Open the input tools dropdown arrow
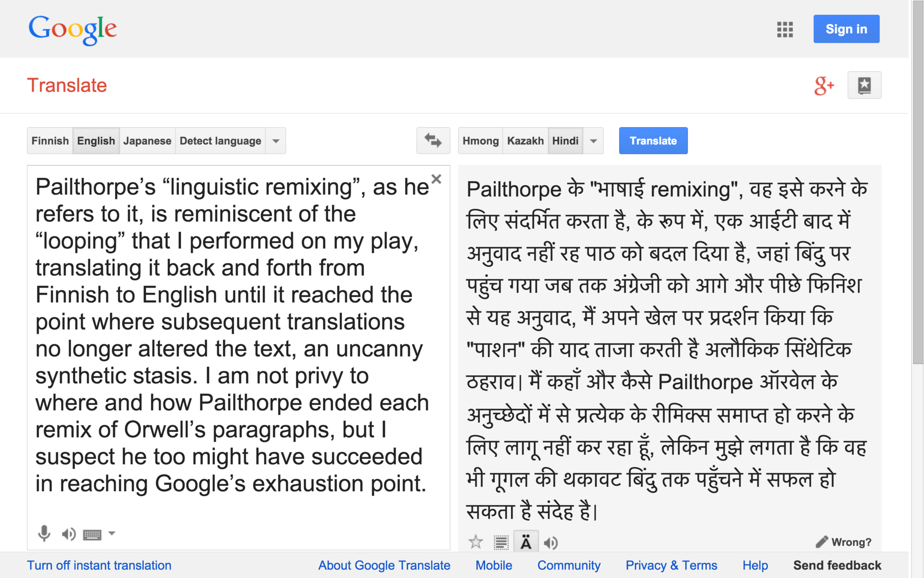 (x=112, y=533)
